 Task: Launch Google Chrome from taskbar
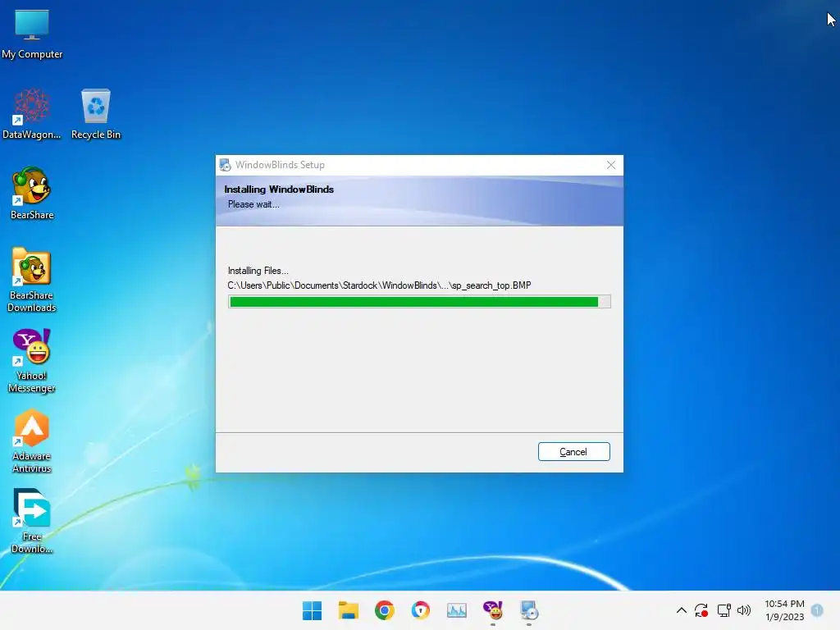pos(385,610)
